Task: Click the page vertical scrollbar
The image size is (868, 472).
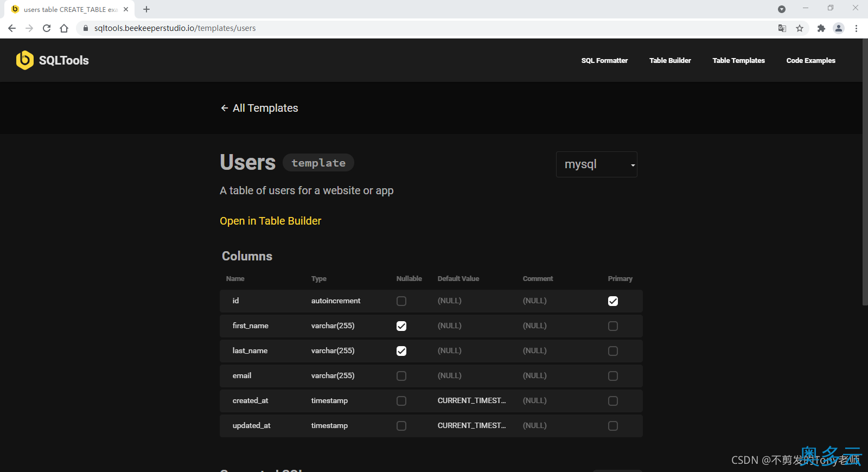Action: [865, 172]
